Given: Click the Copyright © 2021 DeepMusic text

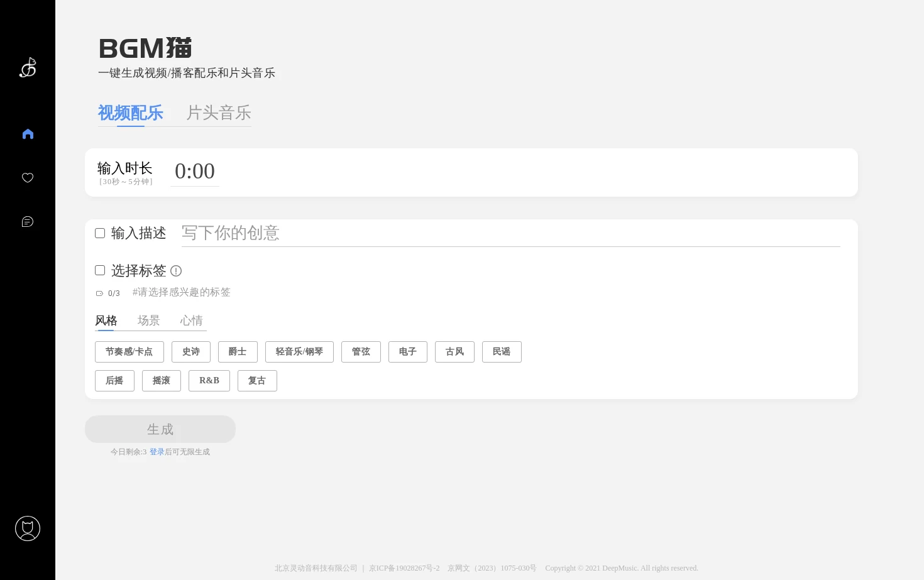Looking at the screenshot, I should (622, 568).
